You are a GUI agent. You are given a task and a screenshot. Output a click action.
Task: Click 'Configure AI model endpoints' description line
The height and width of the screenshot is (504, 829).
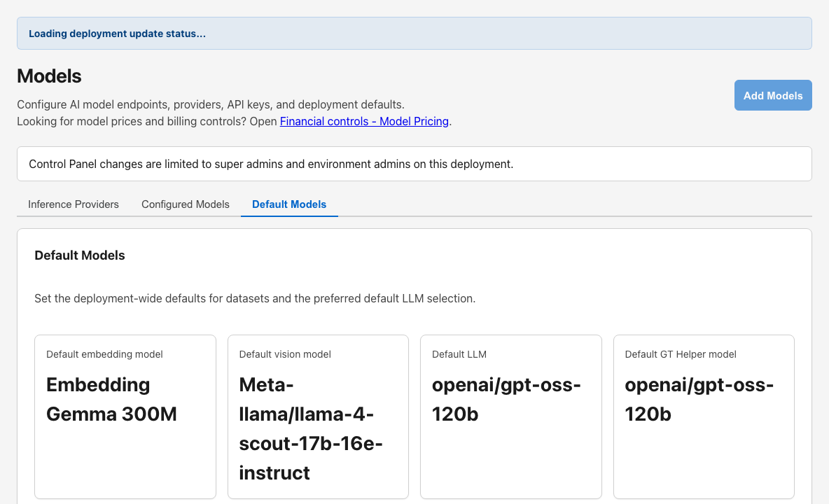point(211,104)
